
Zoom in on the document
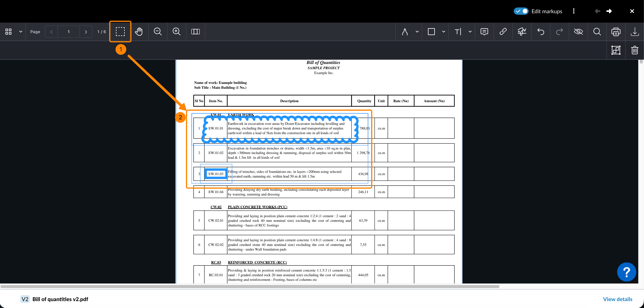[176, 31]
